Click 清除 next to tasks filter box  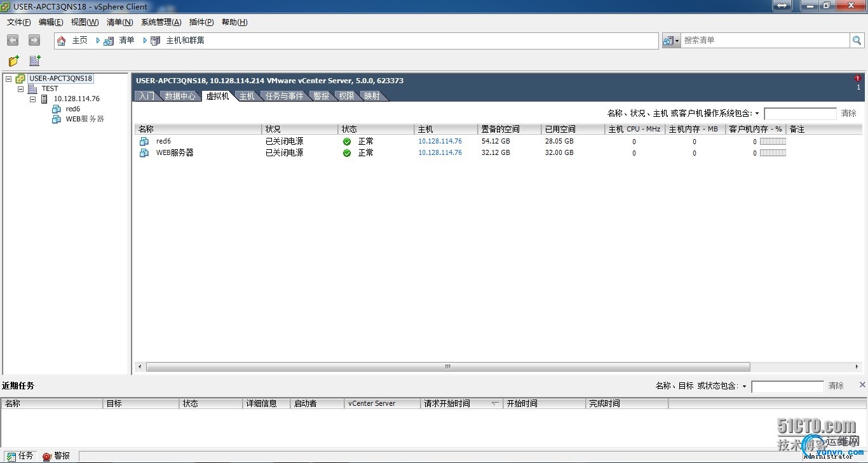click(836, 386)
